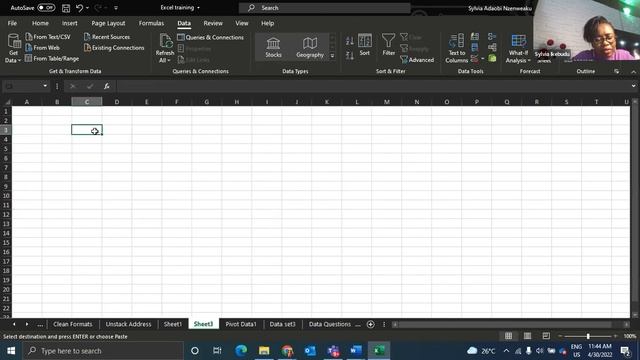Click Recent Sources button

[x=107, y=37]
